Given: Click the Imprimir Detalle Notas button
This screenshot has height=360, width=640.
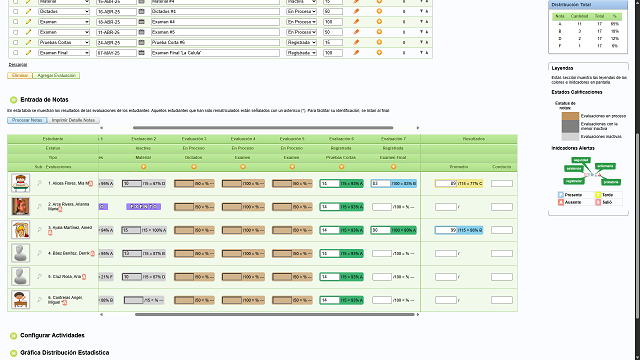Looking at the screenshot, I should [73, 120].
